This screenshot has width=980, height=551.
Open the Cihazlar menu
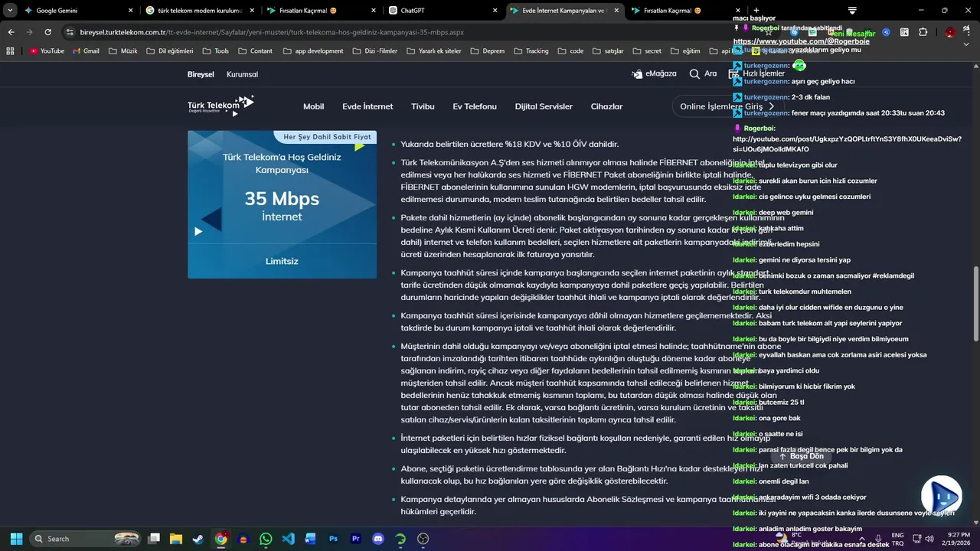(606, 106)
